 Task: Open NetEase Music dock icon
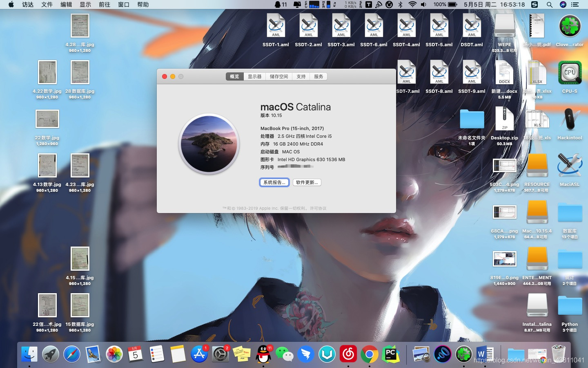pos(348,354)
